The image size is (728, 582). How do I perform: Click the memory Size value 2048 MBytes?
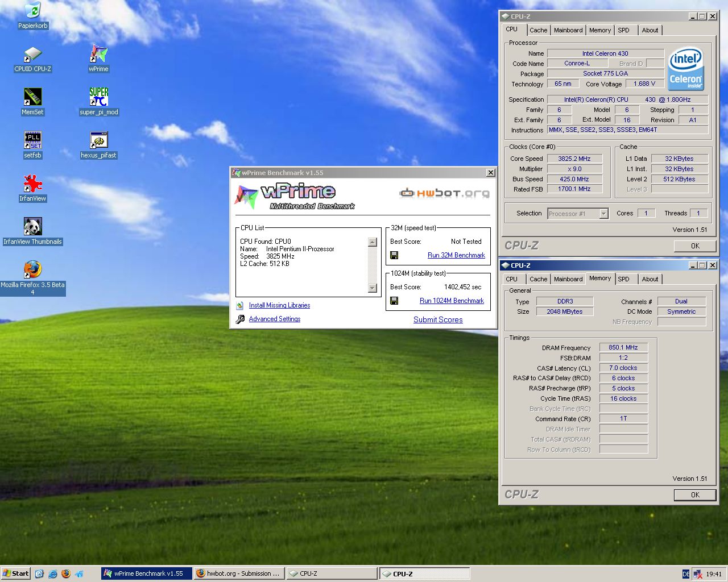(564, 311)
